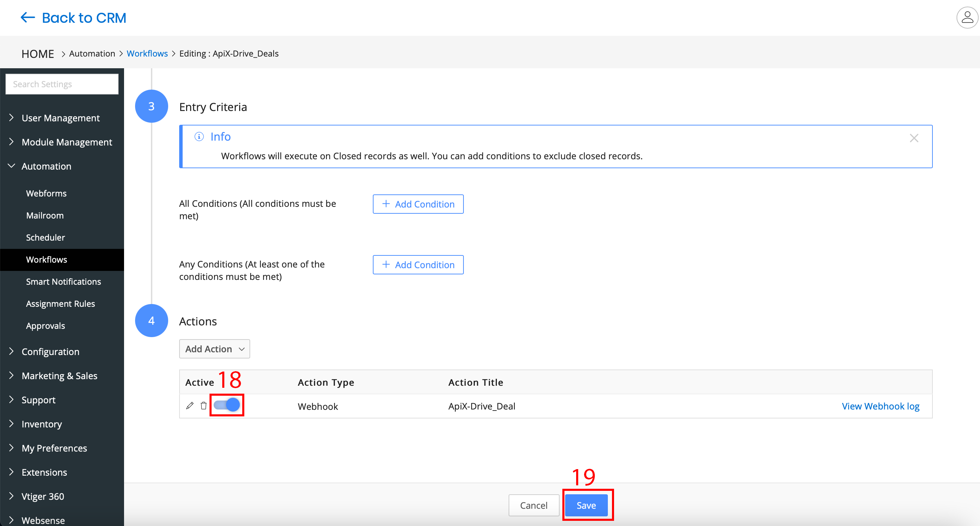Toggle the active webhook switch on/off
This screenshot has width=980, height=526.
pos(227,405)
